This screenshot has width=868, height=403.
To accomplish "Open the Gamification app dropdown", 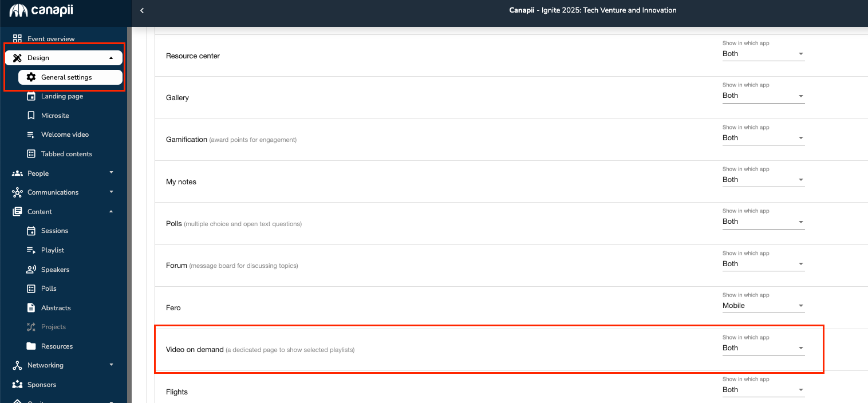I will click(x=763, y=138).
